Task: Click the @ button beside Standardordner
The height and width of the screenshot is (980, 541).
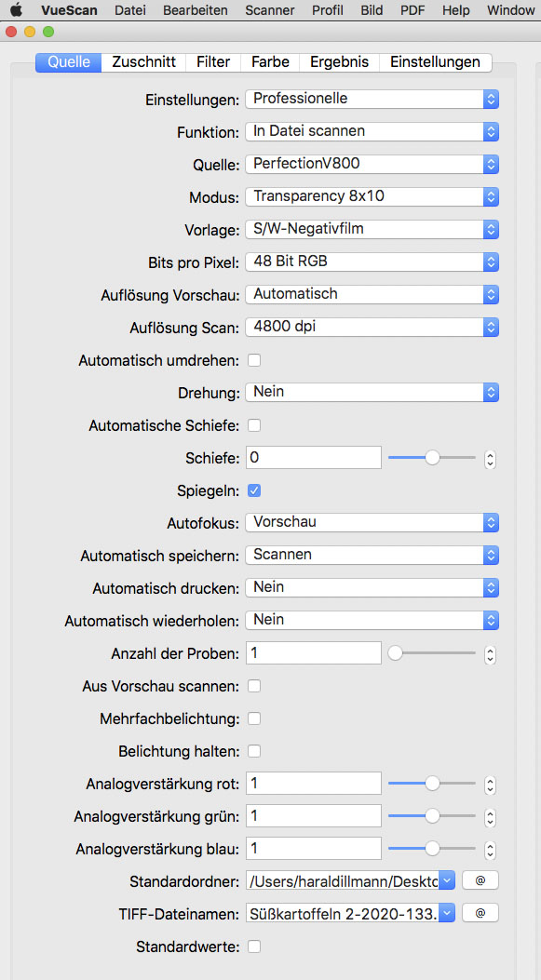Action: (x=480, y=880)
